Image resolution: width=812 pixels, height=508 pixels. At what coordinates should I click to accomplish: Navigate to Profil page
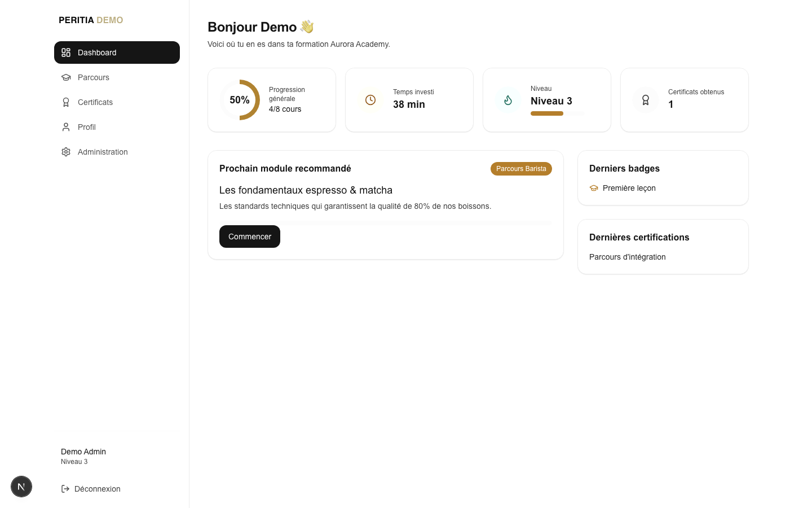[x=117, y=127]
